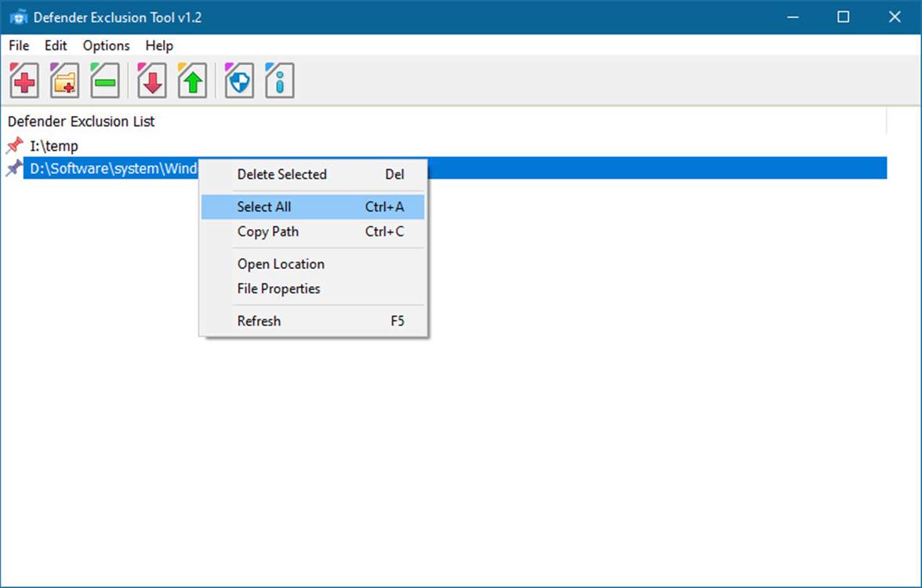
Task: Click the Add File red plus icon
Action: click(24, 80)
